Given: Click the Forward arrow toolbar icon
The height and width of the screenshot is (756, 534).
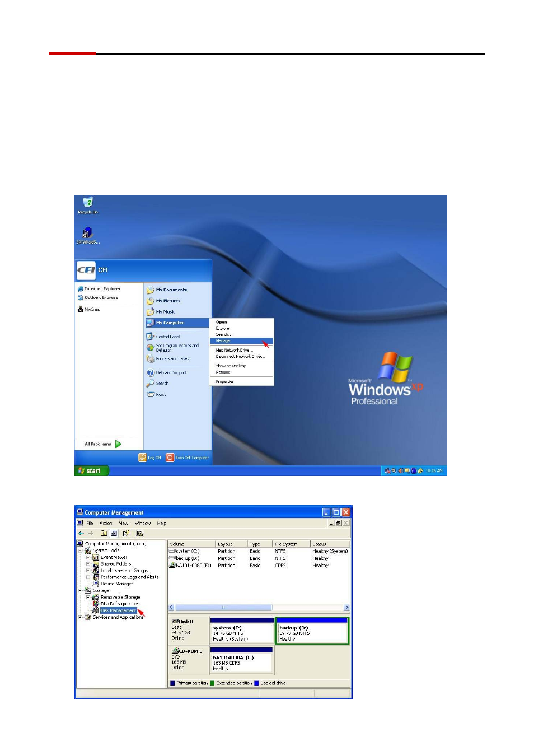Looking at the screenshot, I should click(91, 534).
